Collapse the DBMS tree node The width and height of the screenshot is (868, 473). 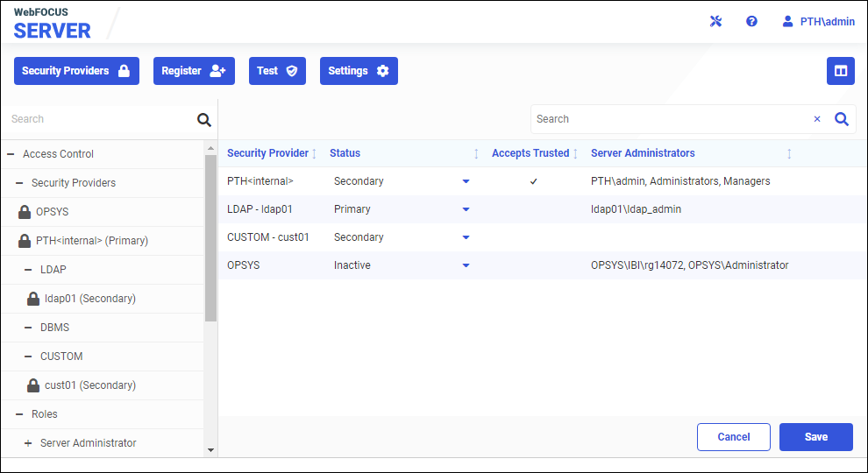[28, 328]
